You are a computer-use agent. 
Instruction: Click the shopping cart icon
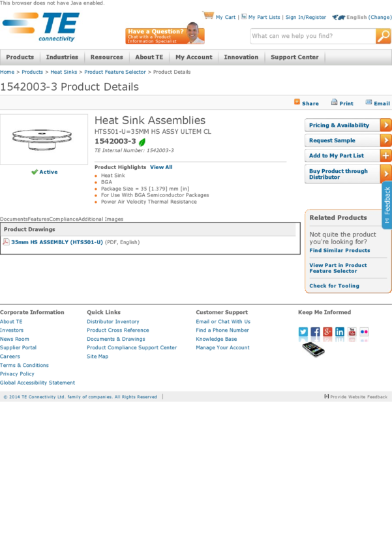pyautogui.click(x=208, y=16)
